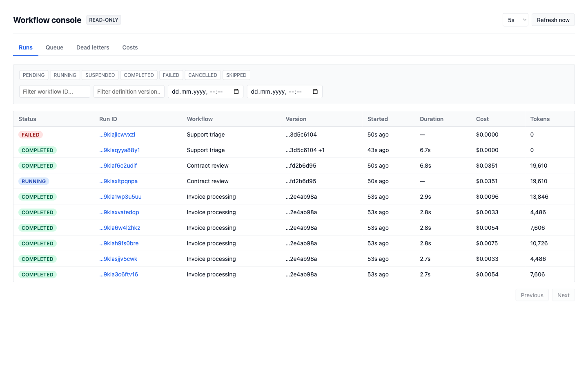
Task: Click the Version column header
Action: (x=296, y=119)
